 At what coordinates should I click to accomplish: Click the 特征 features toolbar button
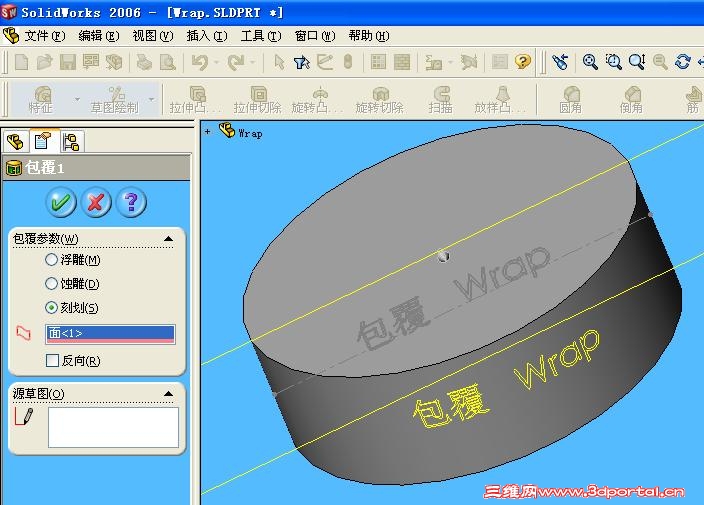point(41,100)
